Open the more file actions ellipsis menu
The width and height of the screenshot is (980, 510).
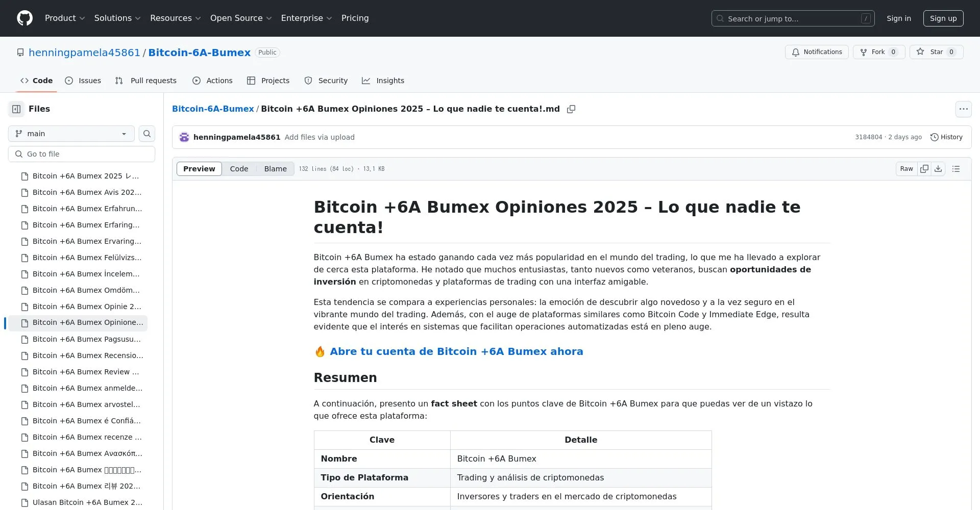click(963, 109)
